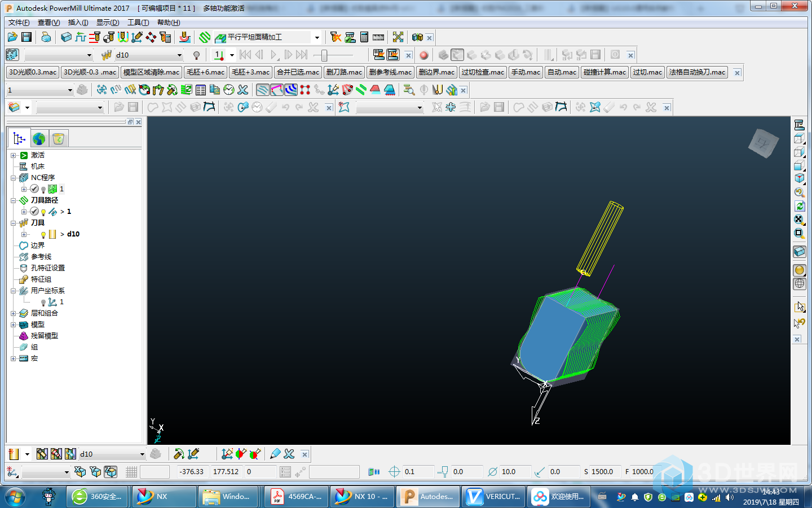The width and height of the screenshot is (812, 508).
Task: Click the refresh view icon on the right toolbar
Action: 799,206
